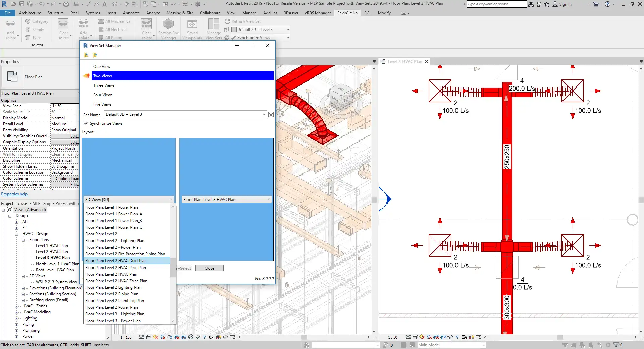This screenshot has width=644, height=349.
Task: Choose the Three Views layout option
Action: point(104,85)
